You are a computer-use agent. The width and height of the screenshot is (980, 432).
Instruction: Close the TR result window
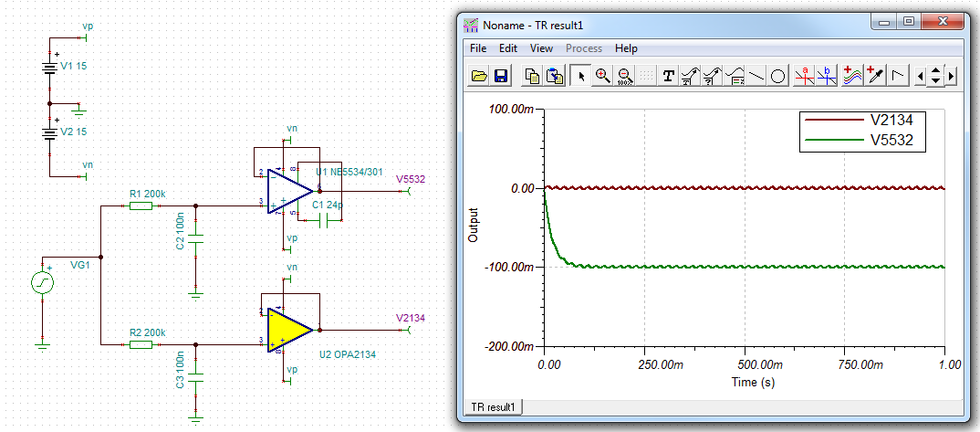click(x=942, y=21)
